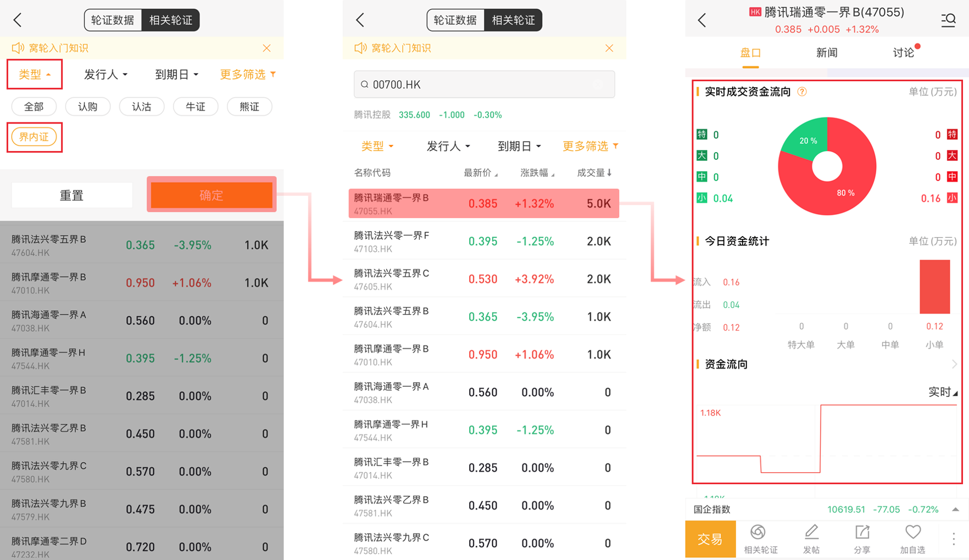Screen dimensions: 969x560
Task: Open 相关轮证 icon in bottom bar
Action: tap(760, 539)
